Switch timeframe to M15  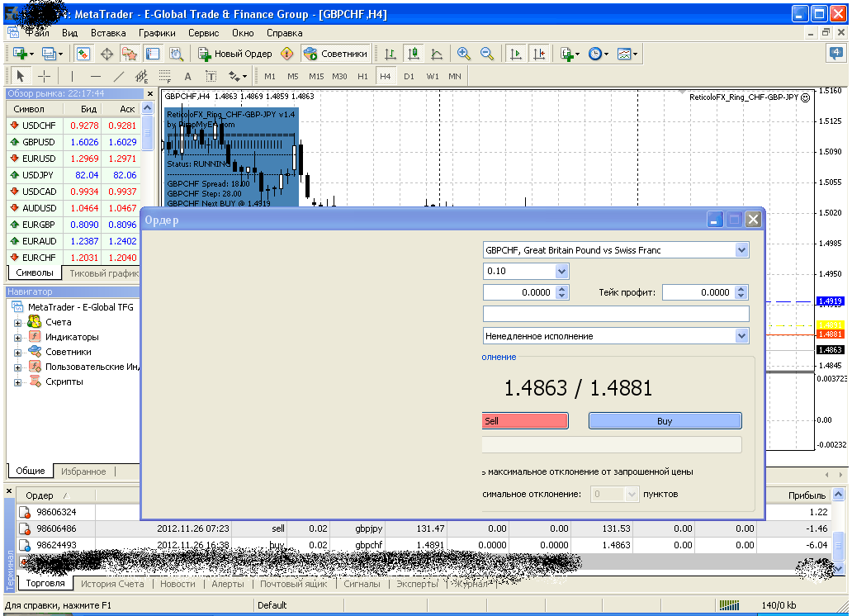point(316,76)
